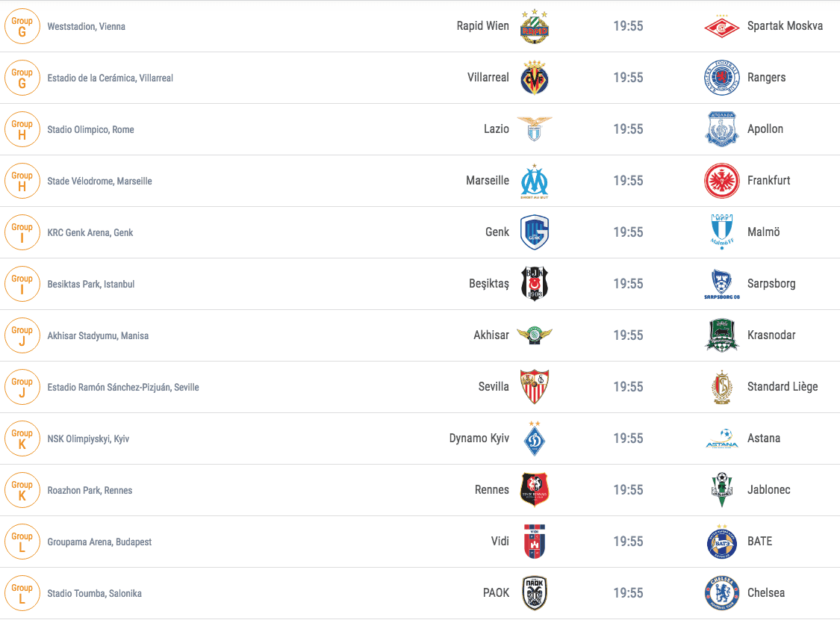The width and height of the screenshot is (840, 620).
Task: Click the Group H badge beside Stadio Olimpico
Action: pos(22,129)
